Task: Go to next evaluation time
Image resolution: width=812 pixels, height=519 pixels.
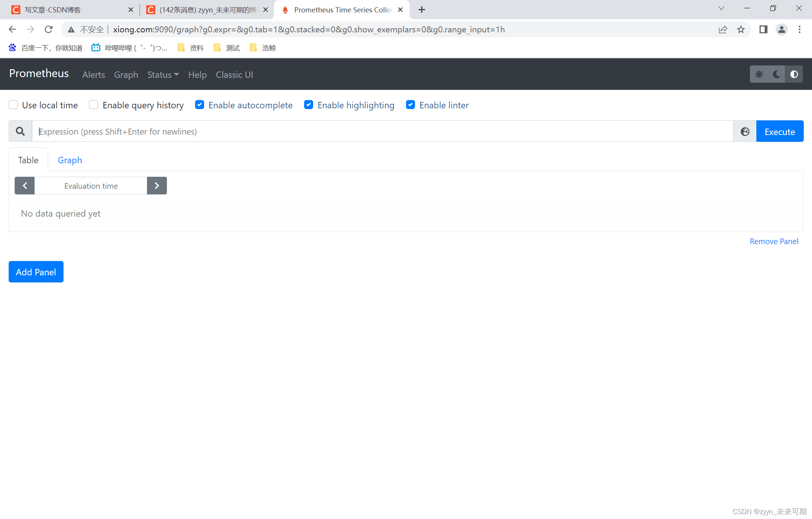Action: (157, 186)
